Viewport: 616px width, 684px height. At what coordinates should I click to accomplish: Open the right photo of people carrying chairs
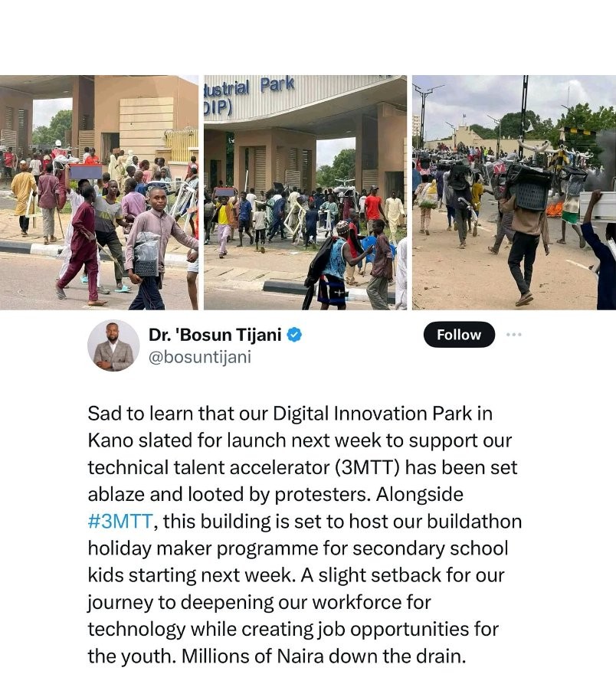click(514, 192)
